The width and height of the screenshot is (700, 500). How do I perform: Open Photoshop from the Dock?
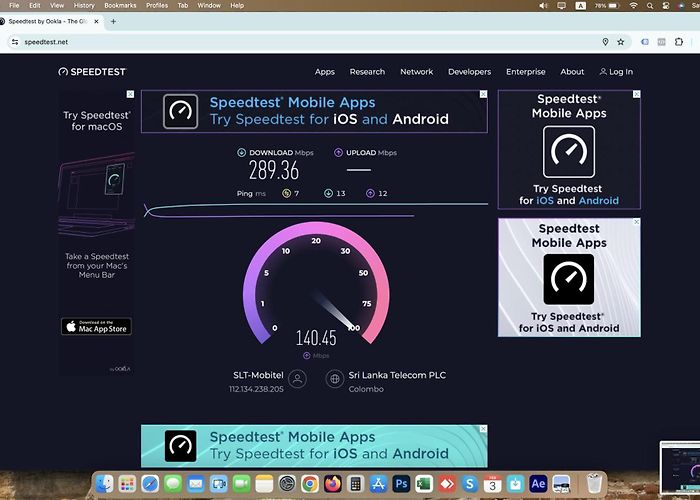401,484
